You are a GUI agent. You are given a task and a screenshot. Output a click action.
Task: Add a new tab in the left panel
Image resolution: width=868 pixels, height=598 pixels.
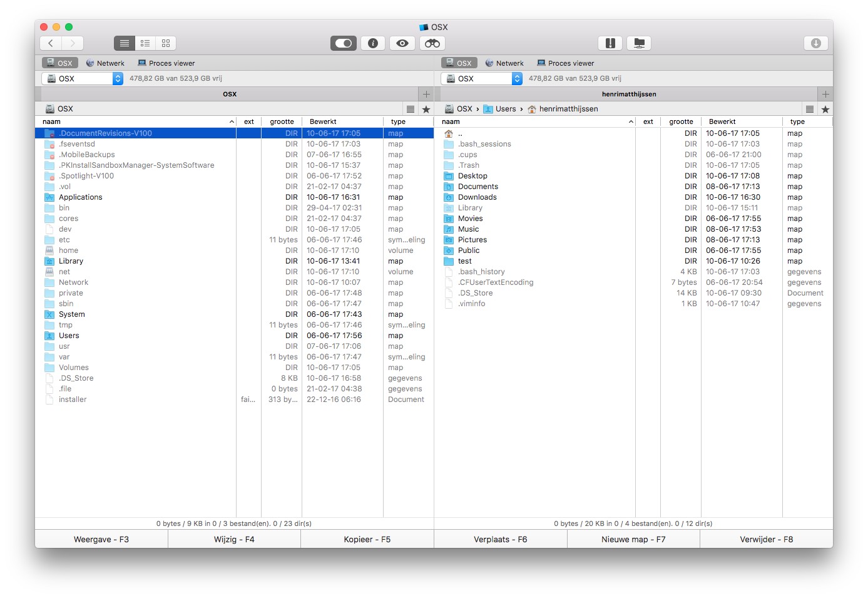426,94
